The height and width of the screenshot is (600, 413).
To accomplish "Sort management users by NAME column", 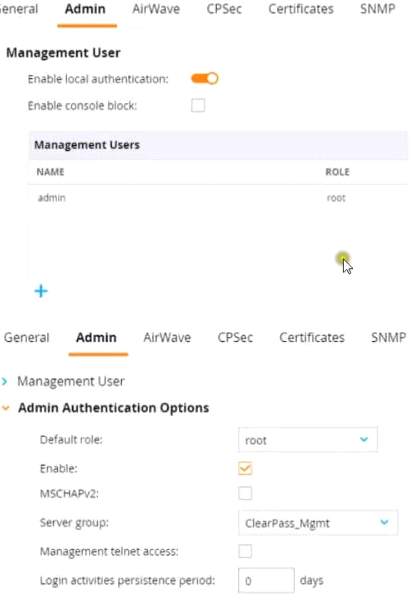I will (50, 172).
